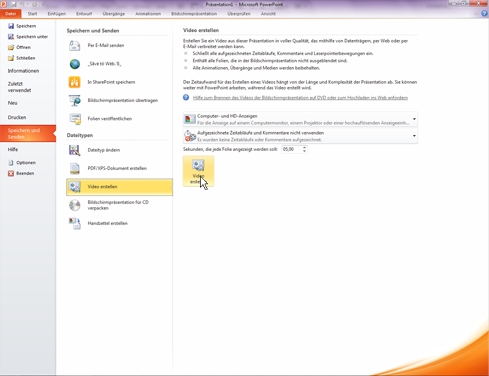This screenshot has height=376, width=489.
Task: Increase seconds per slide with up spinner
Action: tap(304, 147)
